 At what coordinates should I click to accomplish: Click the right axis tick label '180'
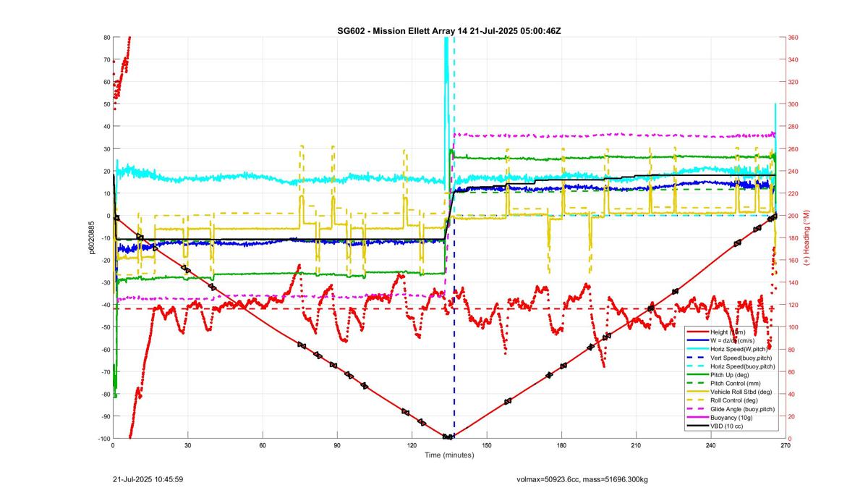[x=793, y=238]
